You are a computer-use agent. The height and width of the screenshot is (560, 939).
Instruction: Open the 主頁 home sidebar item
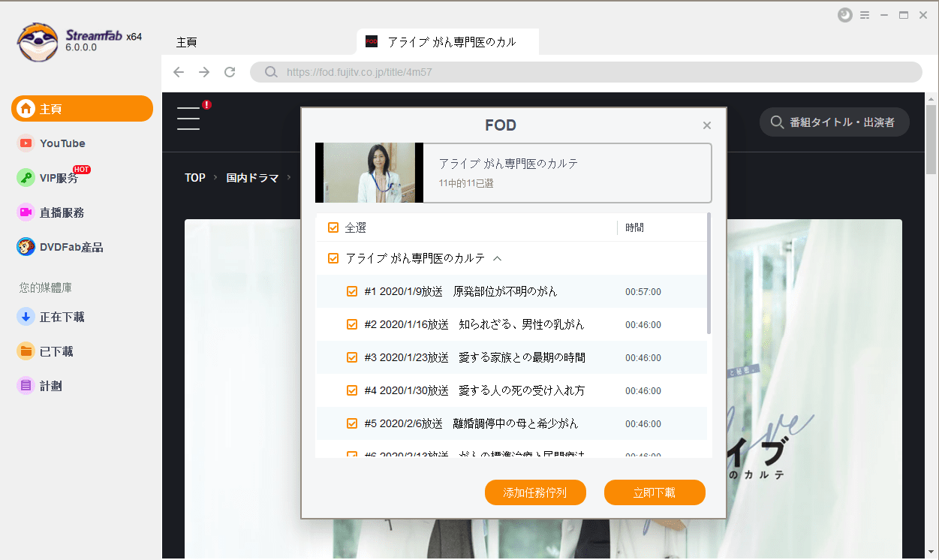(x=82, y=109)
